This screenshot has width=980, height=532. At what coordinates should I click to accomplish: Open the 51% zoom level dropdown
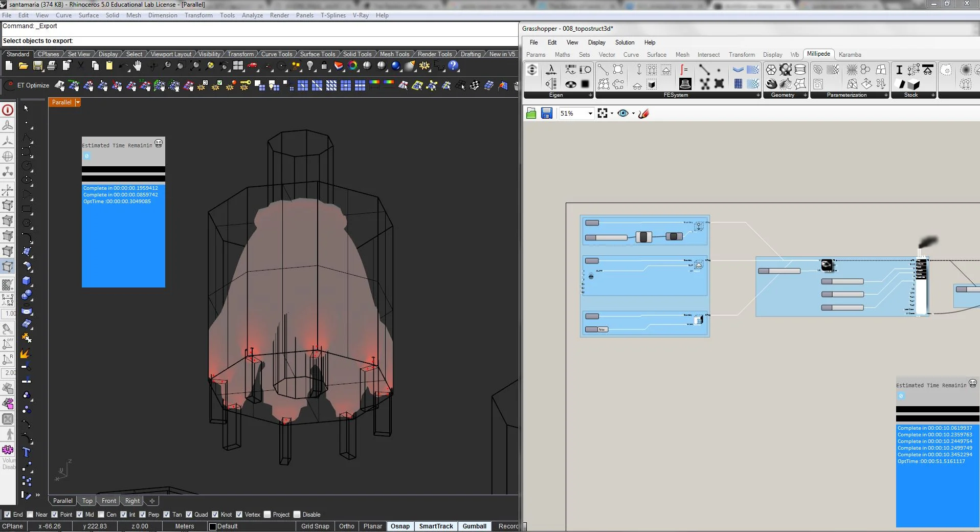(590, 114)
